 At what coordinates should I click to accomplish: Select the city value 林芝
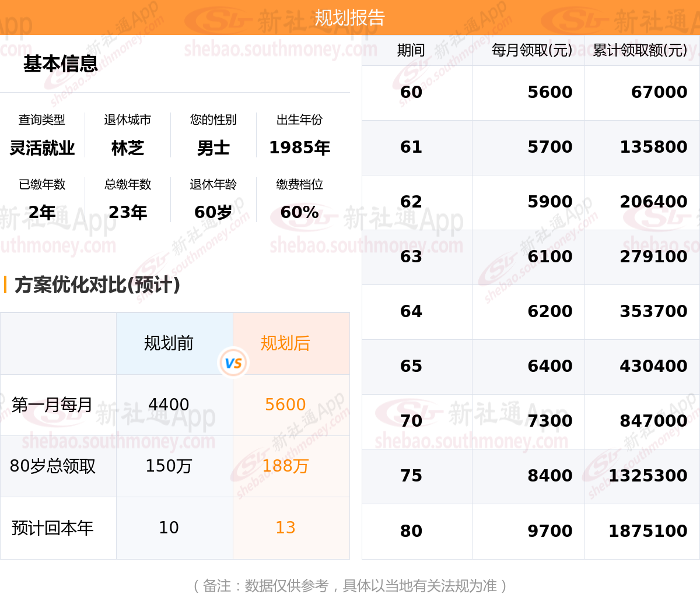(x=128, y=148)
